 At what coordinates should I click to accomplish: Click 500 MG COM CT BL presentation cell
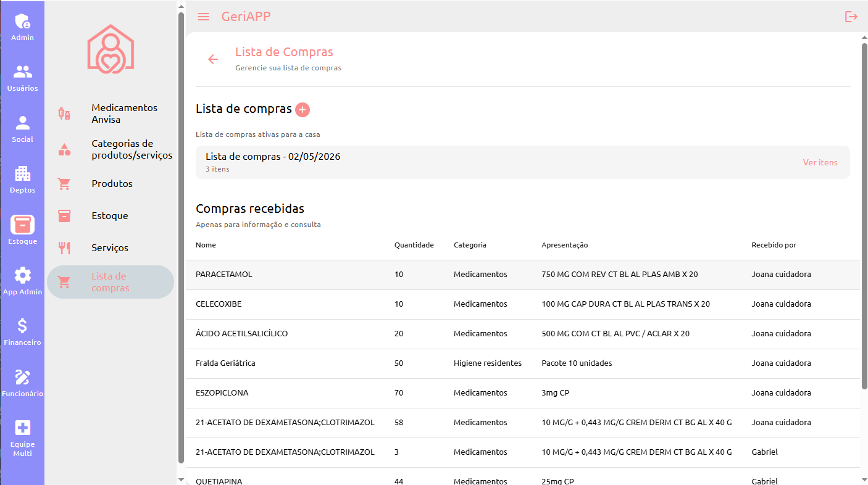tap(616, 334)
